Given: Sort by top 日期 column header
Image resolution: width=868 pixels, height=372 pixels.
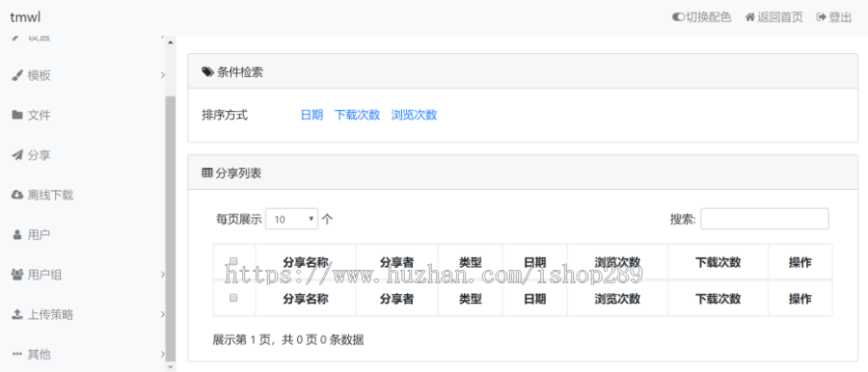Looking at the screenshot, I should click(x=534, y=262).
